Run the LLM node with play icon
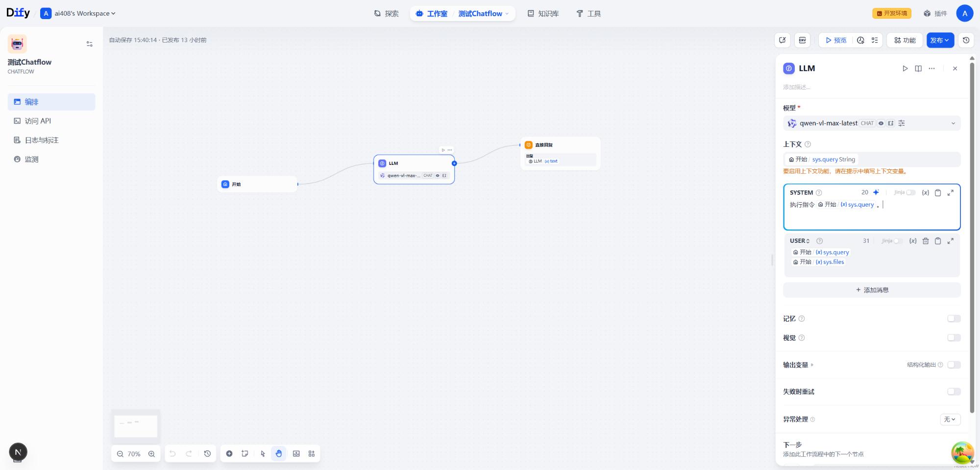Image resolution: width=980 pixels, height=470 pixels. (x=905, y=69)
